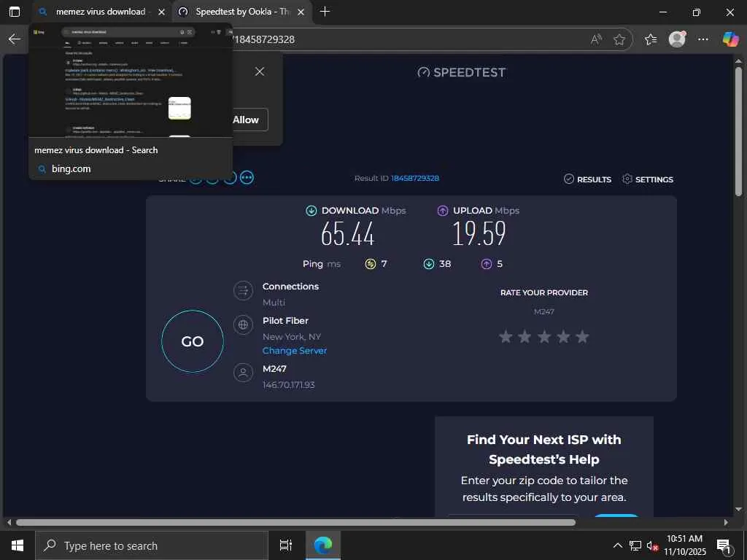The height and width of the screenshot is (560, 747).
Task: Open the Result ID 18458729328 link
Action: [415, 178]
